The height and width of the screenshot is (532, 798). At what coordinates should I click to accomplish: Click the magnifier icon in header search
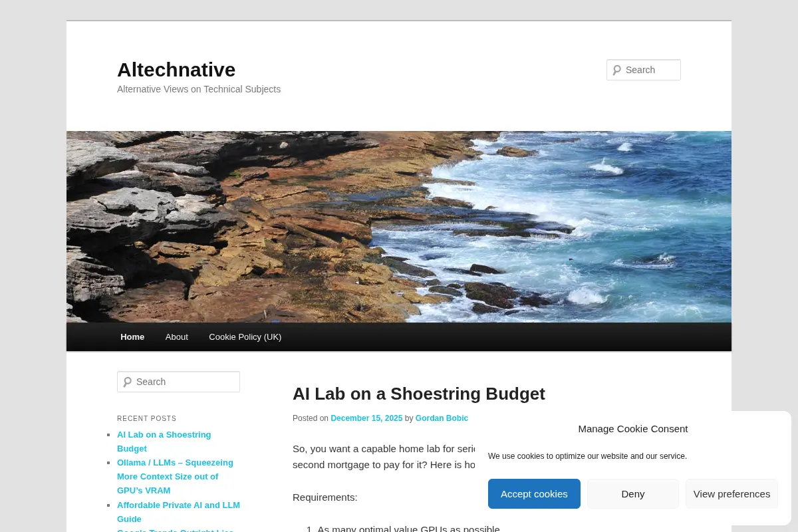tap(616, 70)
